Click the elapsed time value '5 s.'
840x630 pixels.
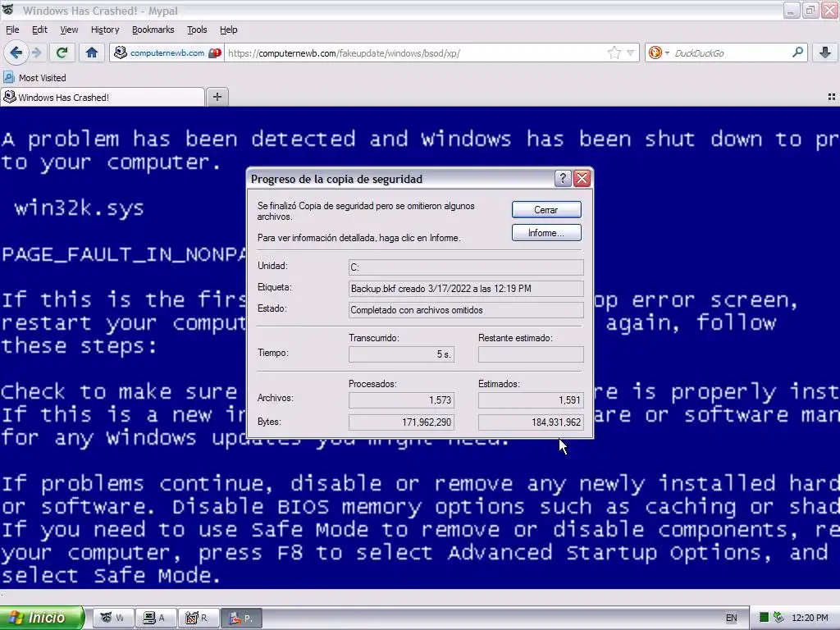[401, 354]
